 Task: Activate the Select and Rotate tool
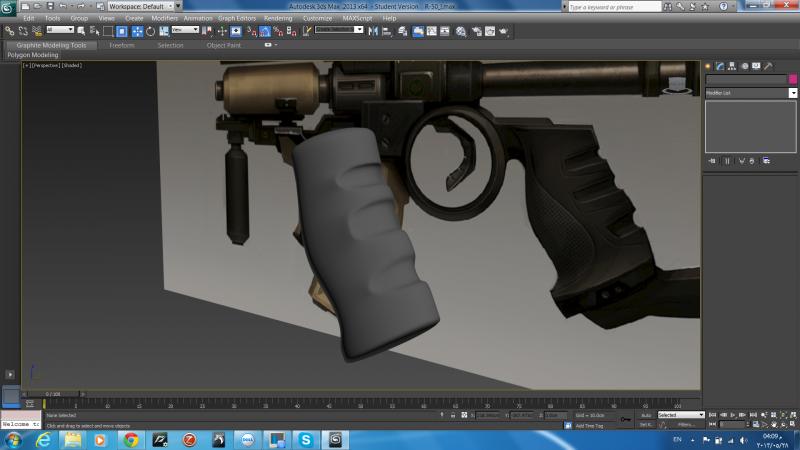tap(151, 31)
